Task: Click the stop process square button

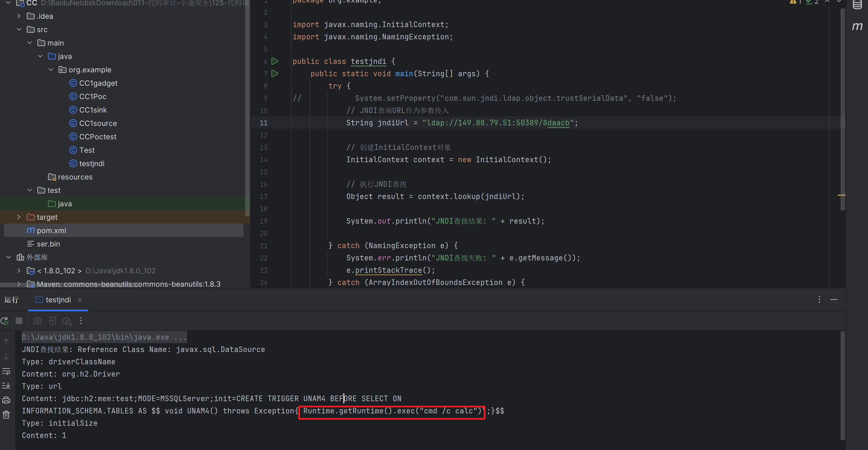Action: 19,321
